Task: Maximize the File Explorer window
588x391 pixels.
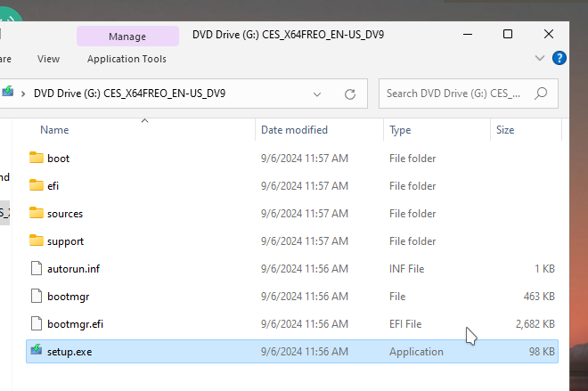Action: pos(508,34)
